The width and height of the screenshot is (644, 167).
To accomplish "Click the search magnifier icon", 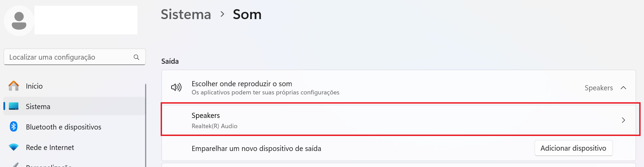I will pos(136,57).
